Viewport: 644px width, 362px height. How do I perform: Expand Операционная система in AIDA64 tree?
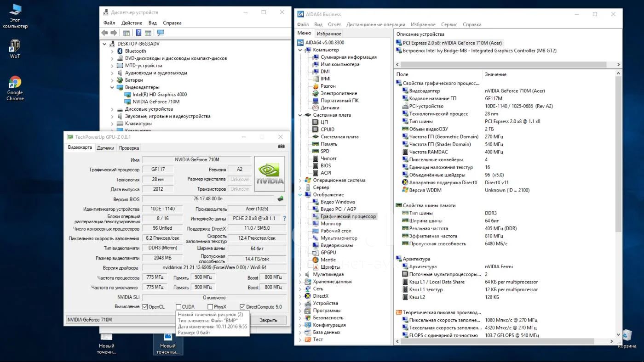pyautogui.click(x=300, y=181)
